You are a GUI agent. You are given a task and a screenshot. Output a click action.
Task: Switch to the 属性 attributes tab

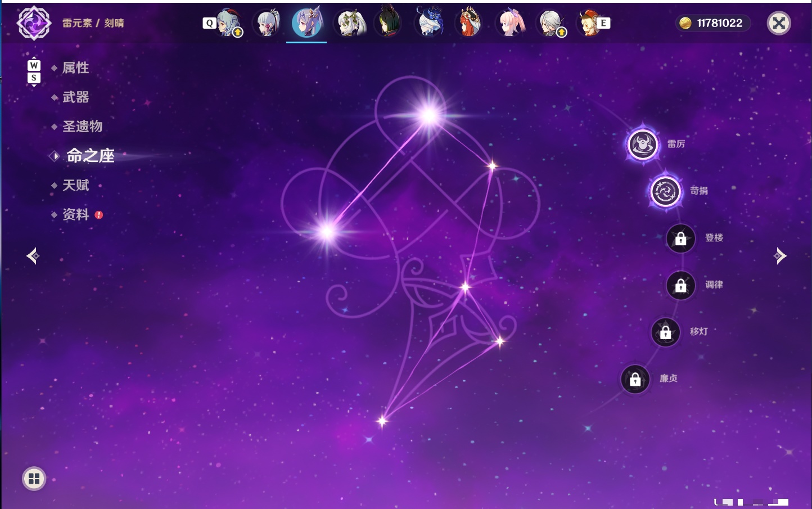tap(75, 68)
